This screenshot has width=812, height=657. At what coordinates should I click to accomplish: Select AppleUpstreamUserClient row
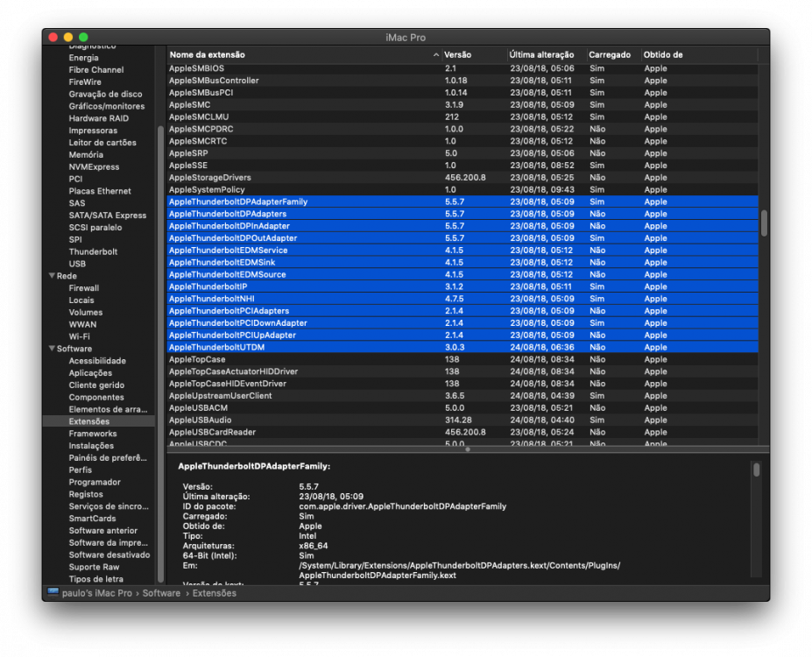pyautogui.click(x=462, y=396)
